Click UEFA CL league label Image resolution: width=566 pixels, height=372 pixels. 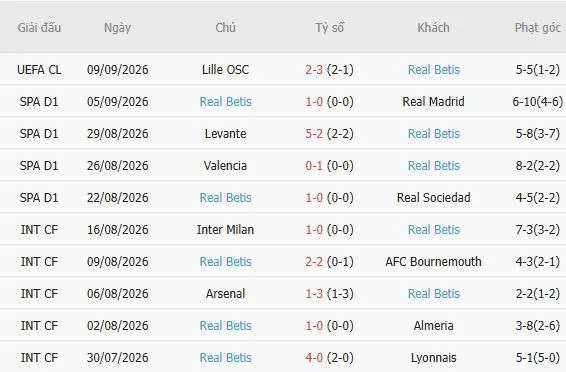(x=39, y=70)
